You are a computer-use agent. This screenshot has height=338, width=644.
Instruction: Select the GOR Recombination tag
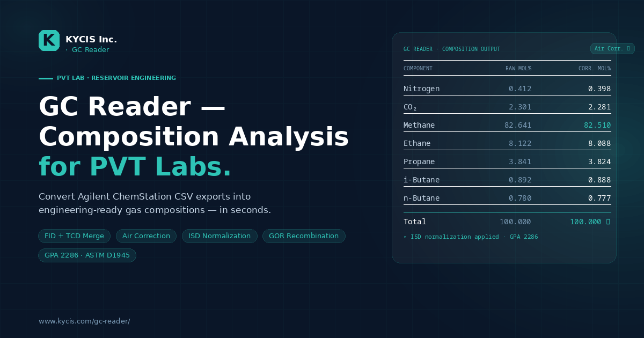[304, 236]
